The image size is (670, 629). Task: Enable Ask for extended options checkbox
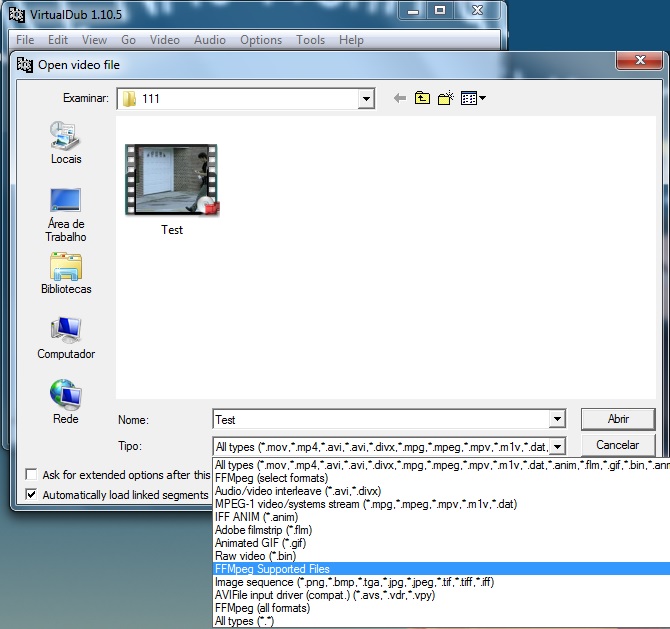[x=31, y=475]
